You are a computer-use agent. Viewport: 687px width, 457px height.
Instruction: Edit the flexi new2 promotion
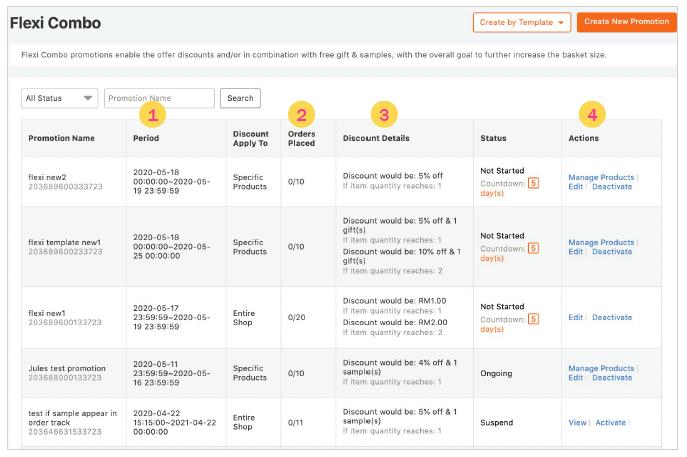[575, 187]
